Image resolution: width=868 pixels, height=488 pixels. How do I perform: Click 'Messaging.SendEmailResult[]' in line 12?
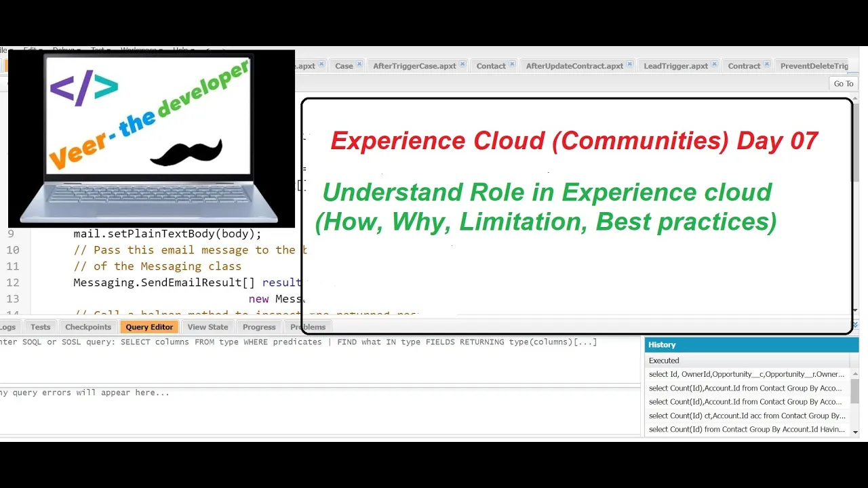click(x=164, y=283)
